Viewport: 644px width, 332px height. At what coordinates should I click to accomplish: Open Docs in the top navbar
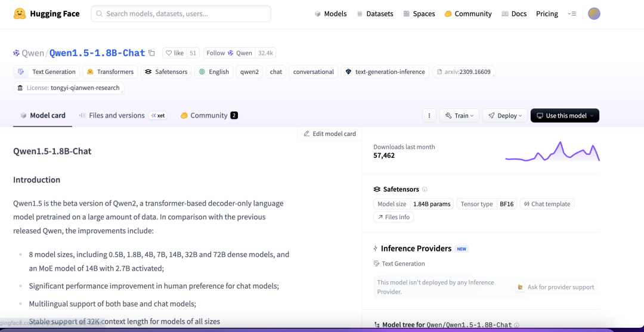point(514,14)
